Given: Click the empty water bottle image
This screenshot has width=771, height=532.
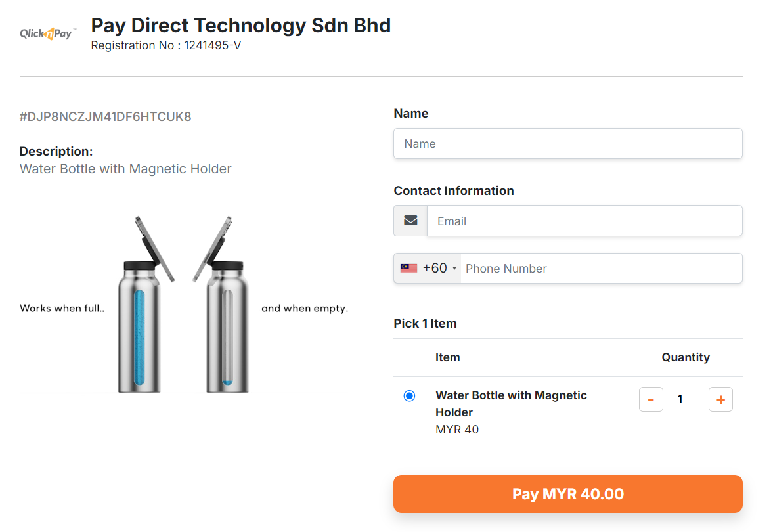Looking at the screenshot, I should click(220, 304).
